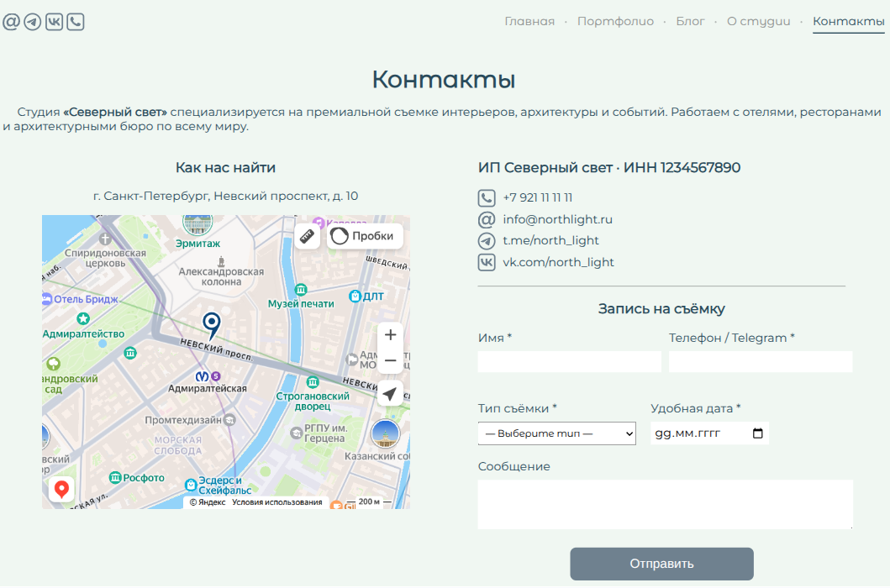Click the Музей печати map marker icon
890x588 pixels.
click(302, 290)
